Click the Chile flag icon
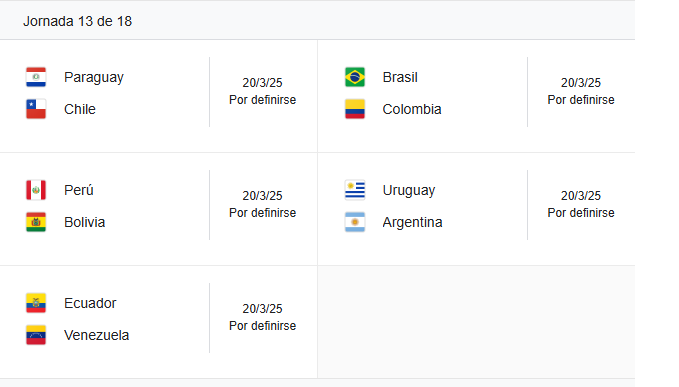Image resolution: width=679 pixels, height=387 pixels. click(x=36, y=109)
